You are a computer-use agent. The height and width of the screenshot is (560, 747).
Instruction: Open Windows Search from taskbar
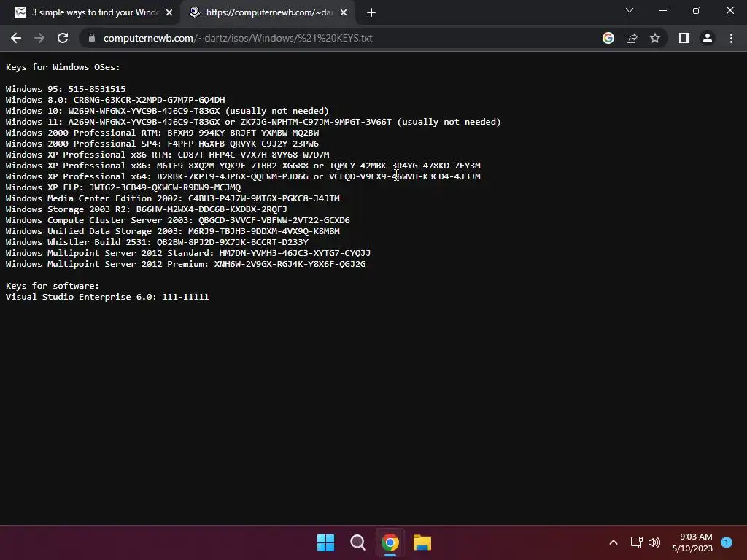357,542
